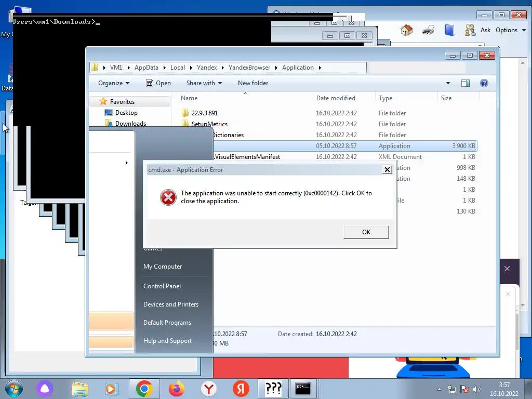Open Google Chrome from the taskbar
The height and width of the screenshot is (399, 532).
144,389
